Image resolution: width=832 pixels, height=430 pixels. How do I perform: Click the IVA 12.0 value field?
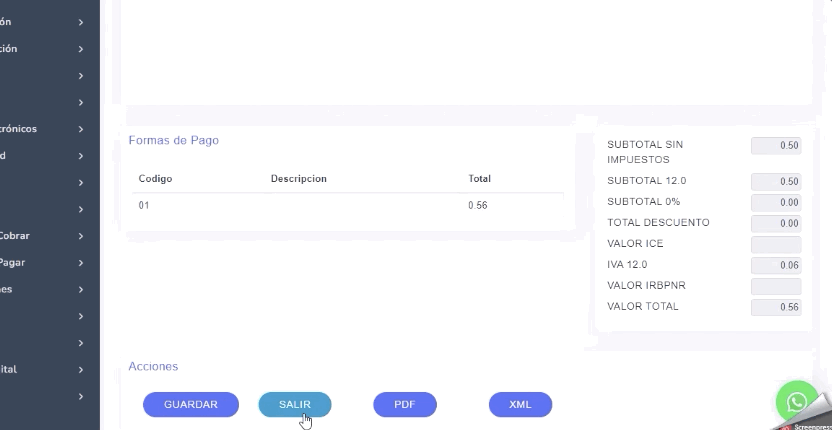pos(776,265)
